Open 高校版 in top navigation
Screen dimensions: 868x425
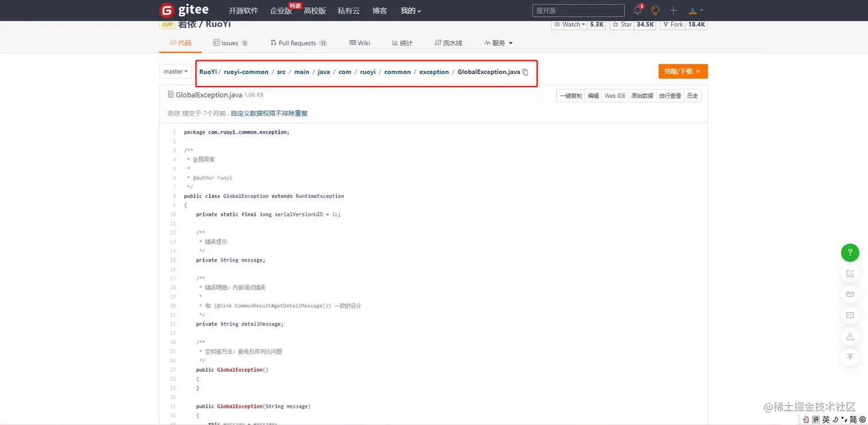click(x=315, y=11)
